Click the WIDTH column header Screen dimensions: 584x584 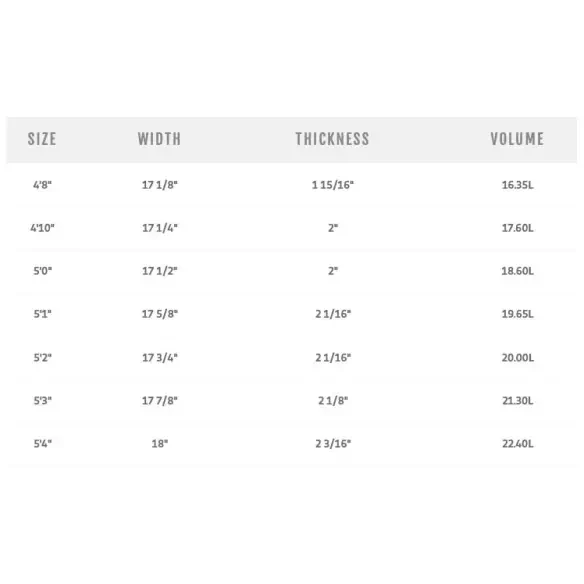159,139
